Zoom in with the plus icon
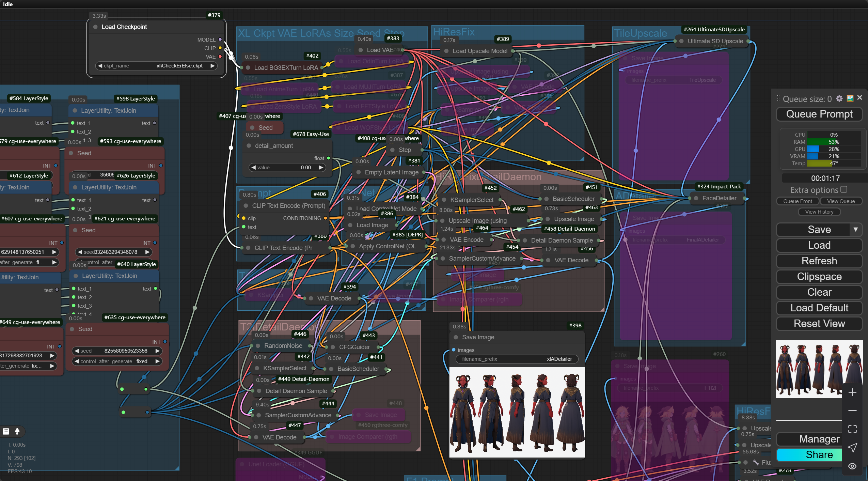Viewport: 868px width, 481px height. [852, 392]
